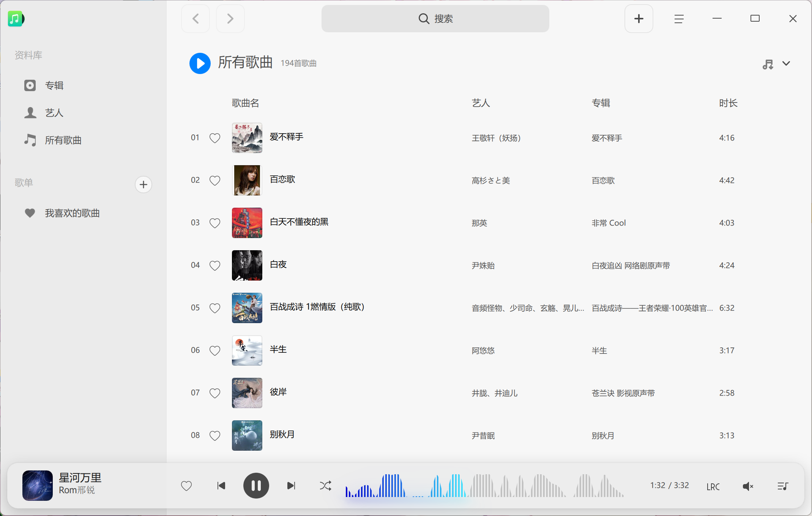The width and height of the screenshot is (812, 516).
Task: Toggle shuffle play mode
Action: [325, 486]
